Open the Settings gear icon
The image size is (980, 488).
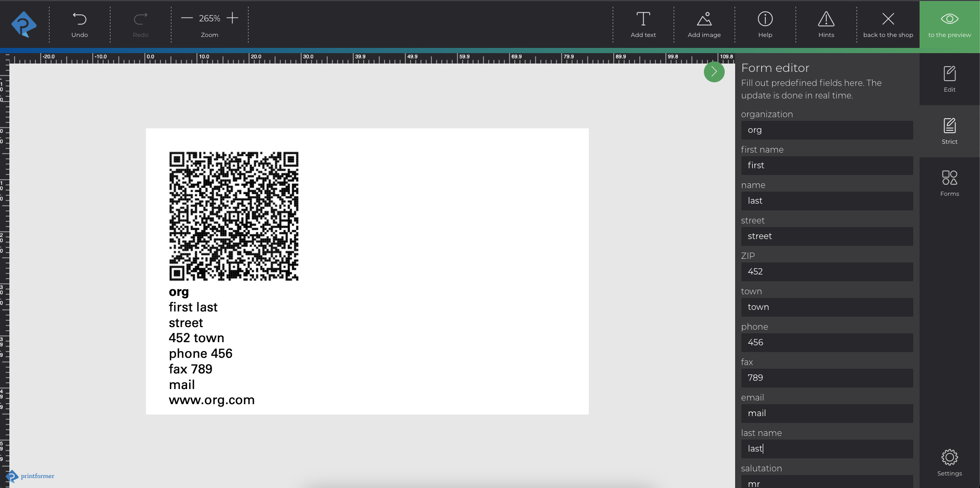click(949, 457)
